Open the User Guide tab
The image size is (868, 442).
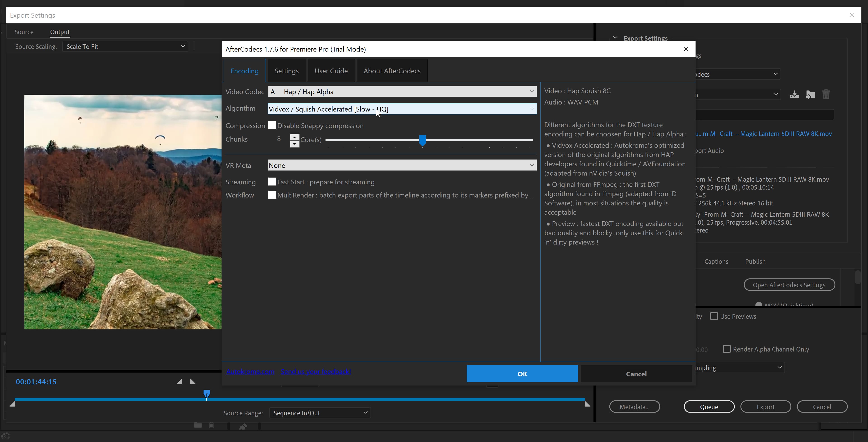pyautogui.click(x=331, y=71)
